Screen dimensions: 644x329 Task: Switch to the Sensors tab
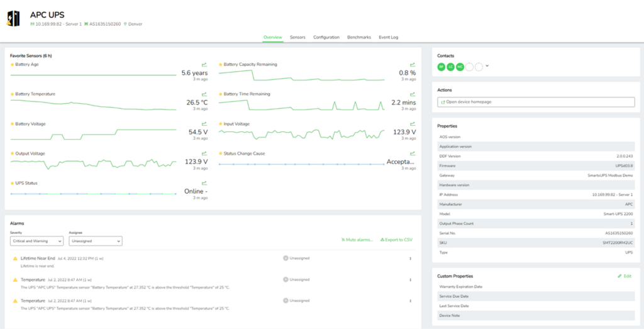point(297,37)
